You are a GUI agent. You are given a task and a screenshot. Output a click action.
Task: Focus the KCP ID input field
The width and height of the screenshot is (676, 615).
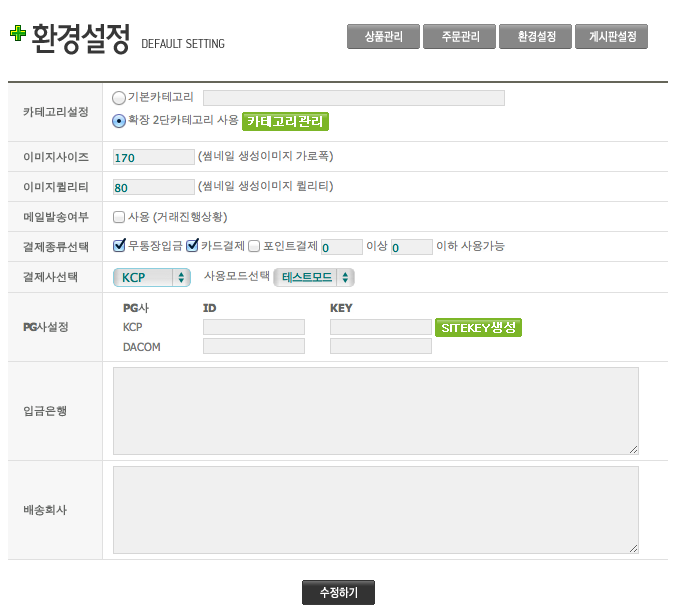point(253,327)
